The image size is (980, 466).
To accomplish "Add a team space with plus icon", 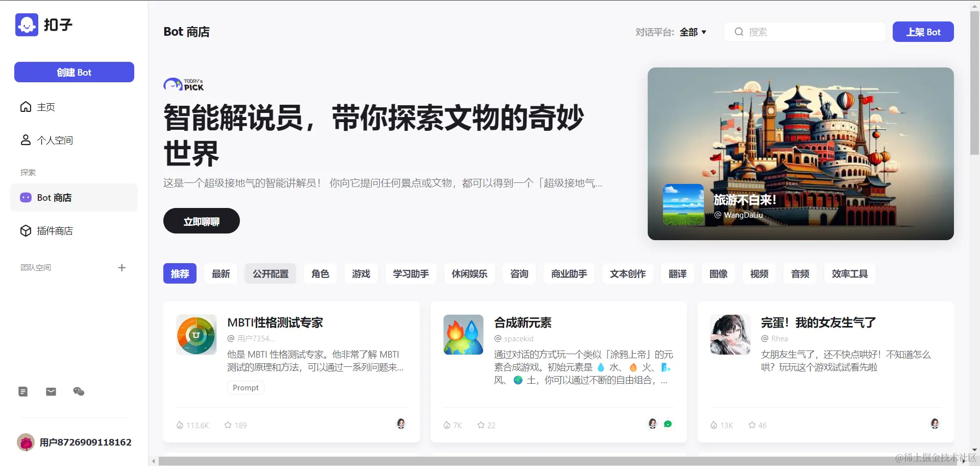I will point(121,268).
